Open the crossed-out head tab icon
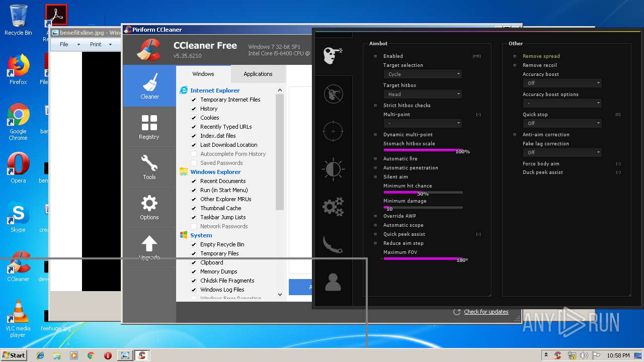Image resolution: width=644 pixels, height=362 pixels. click(x=333, y=94)
